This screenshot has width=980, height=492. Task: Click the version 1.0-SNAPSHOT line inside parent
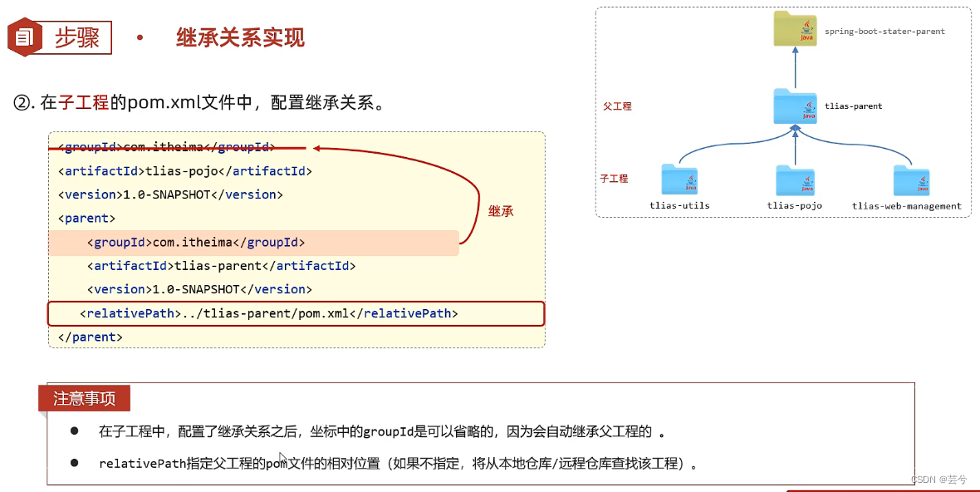point(199,289)
